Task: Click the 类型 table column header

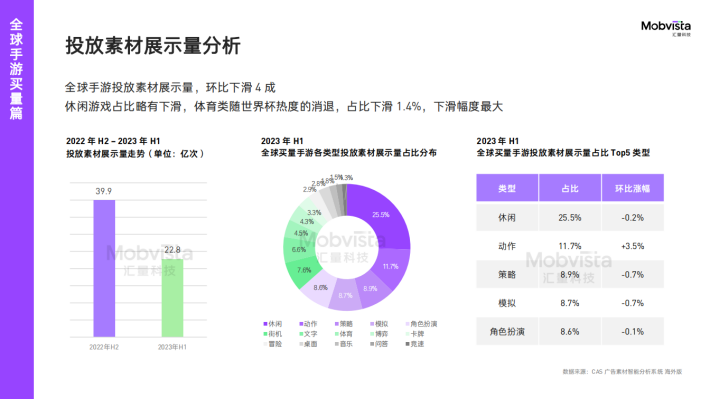Action: click(x=507, y=188)
